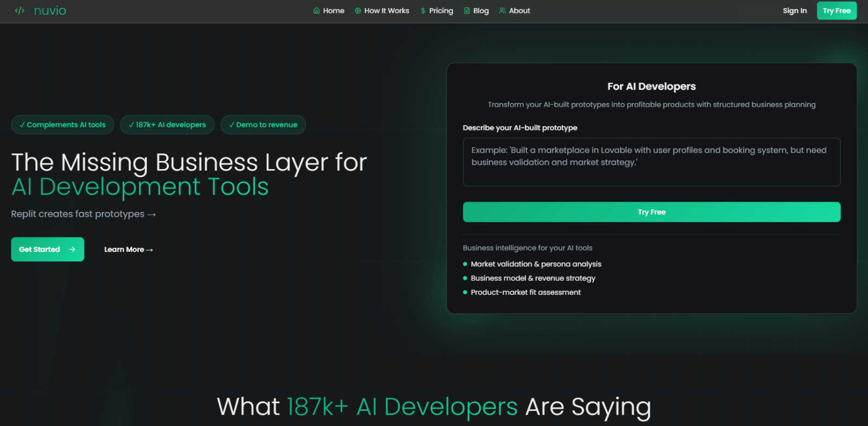
Task: Click the nuvio code-brackets logo icon
Action: (20, 11)
